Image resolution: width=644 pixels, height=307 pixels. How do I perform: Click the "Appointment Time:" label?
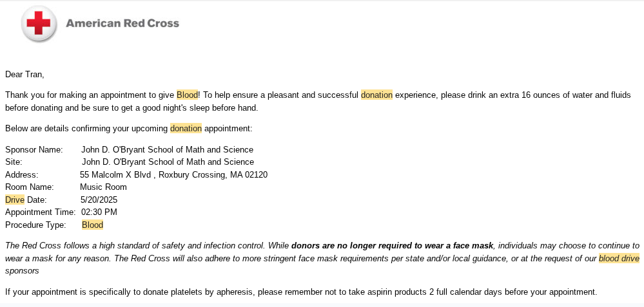click(40, 212)
